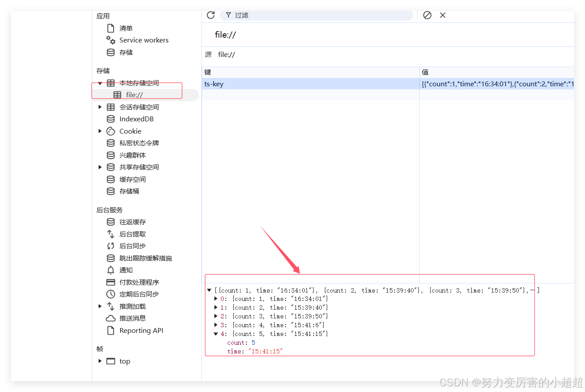Expand the 共享存储空间 node

(100, 167)
